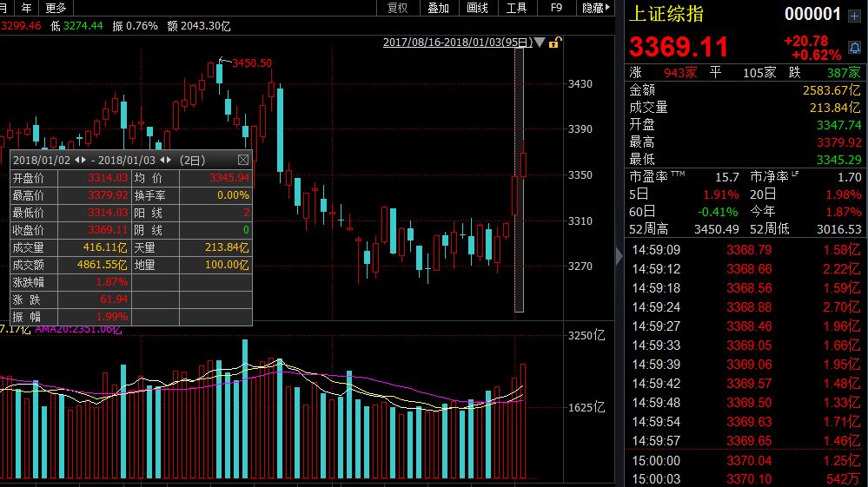Click the 开盘 value 3347.74
Image resolution: width=868 pixels, height=487 pixels.
(838, 125)
